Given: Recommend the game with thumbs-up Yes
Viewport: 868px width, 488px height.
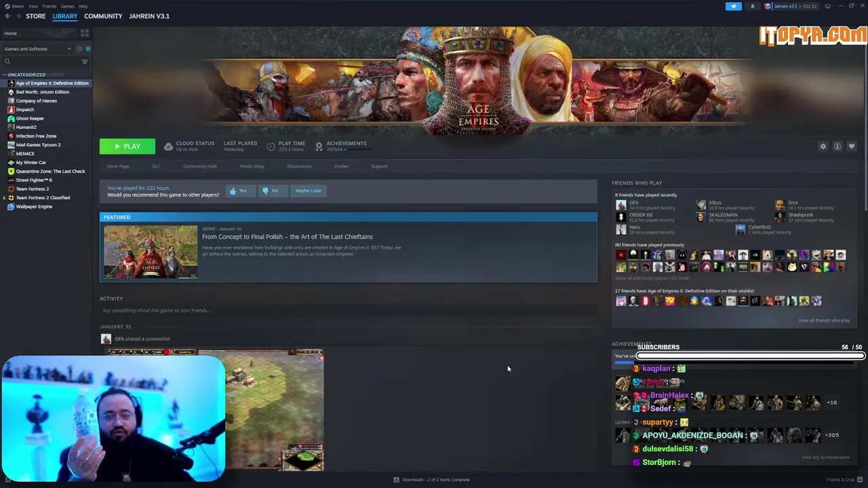Looking at the screenshot, I should point(239,191).
